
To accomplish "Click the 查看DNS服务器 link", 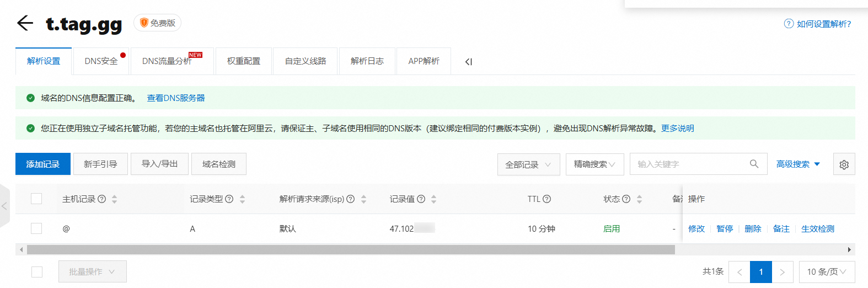I will tap(175, 98).
